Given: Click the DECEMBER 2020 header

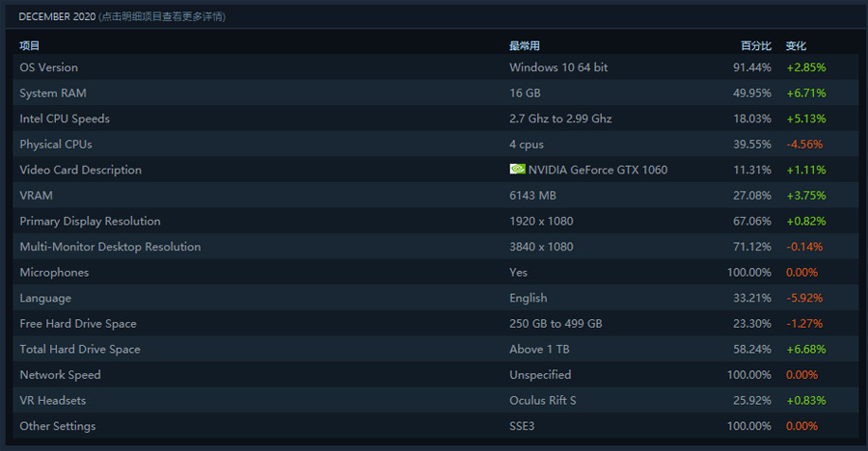Looking at the screenshot, I should 57,16.
